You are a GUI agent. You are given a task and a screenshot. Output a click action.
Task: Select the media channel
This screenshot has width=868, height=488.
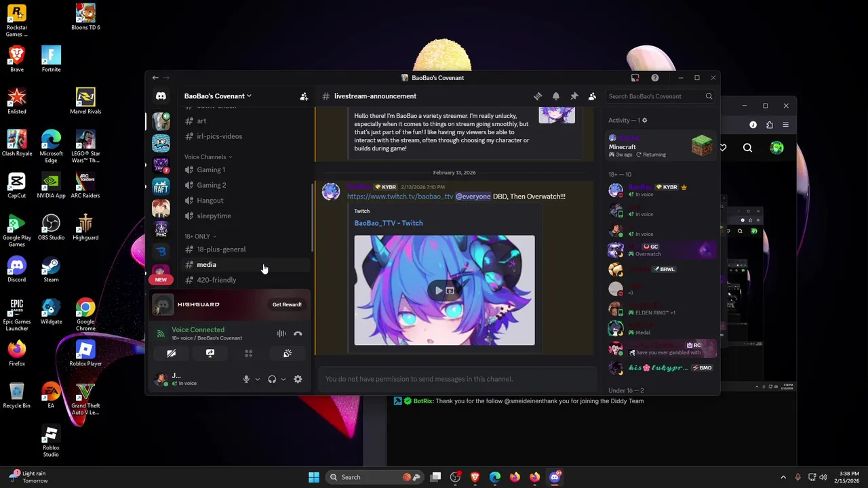[x=245, y=265]
